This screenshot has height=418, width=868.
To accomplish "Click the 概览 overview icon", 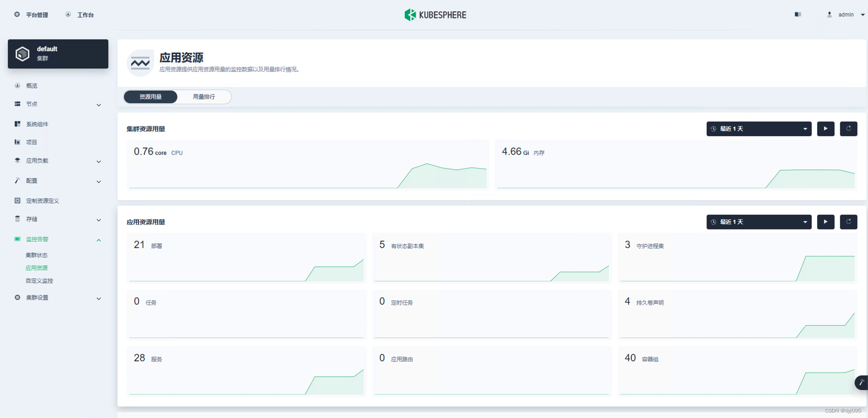I will tap(17, 85).
